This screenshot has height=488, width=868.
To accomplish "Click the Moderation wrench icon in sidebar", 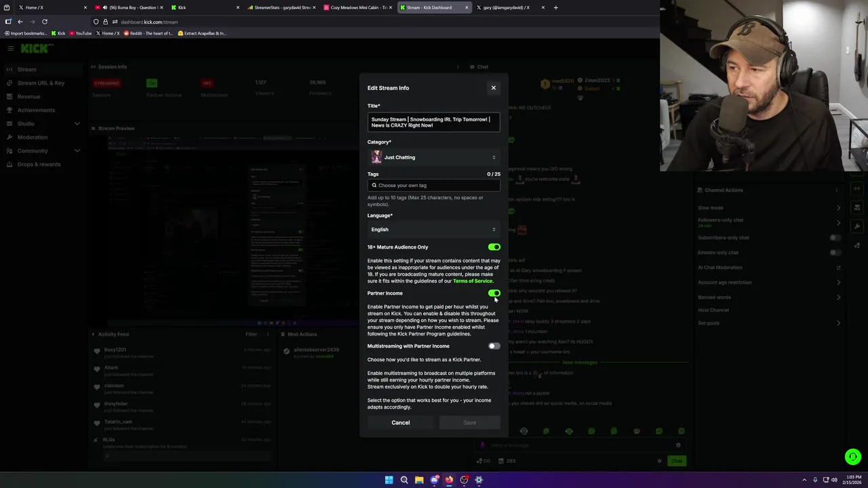I will click(x=9, y=137).
